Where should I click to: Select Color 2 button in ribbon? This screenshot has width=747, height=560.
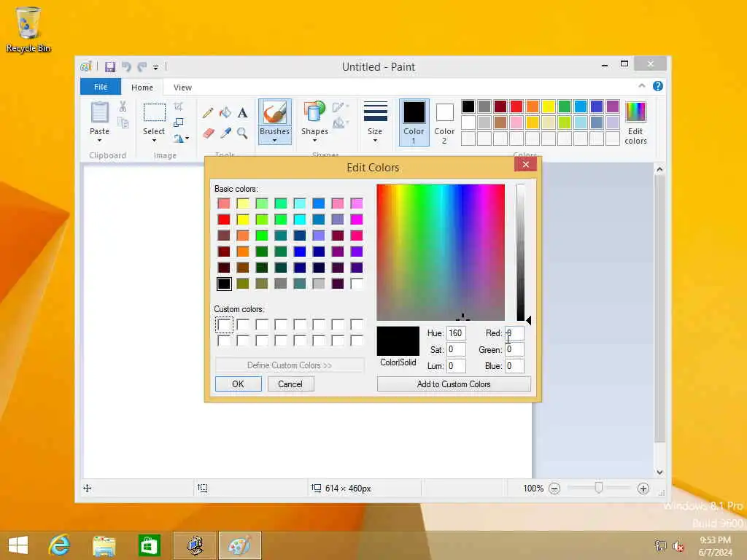pos(444,122)
